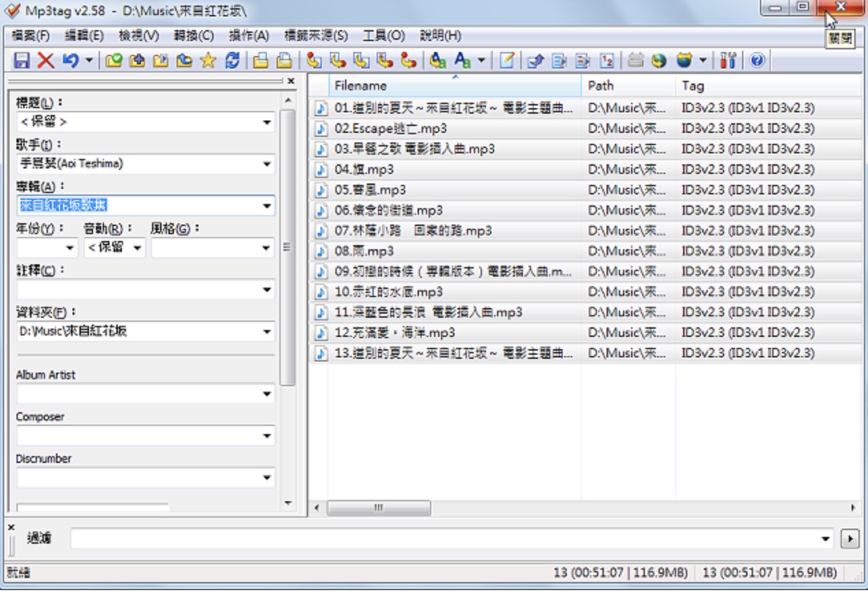
Task: Sort by the Tag column header
Action: tap(768, 86)
